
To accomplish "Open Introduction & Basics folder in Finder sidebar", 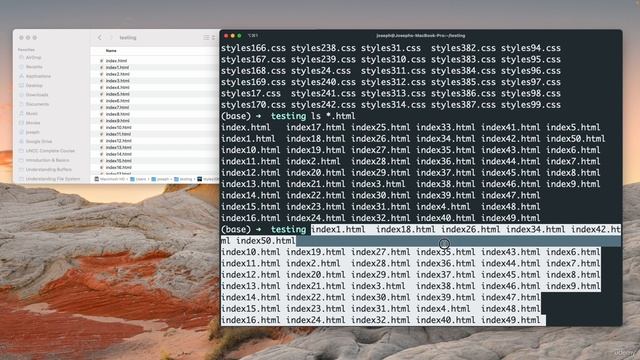I will point(47,160).
